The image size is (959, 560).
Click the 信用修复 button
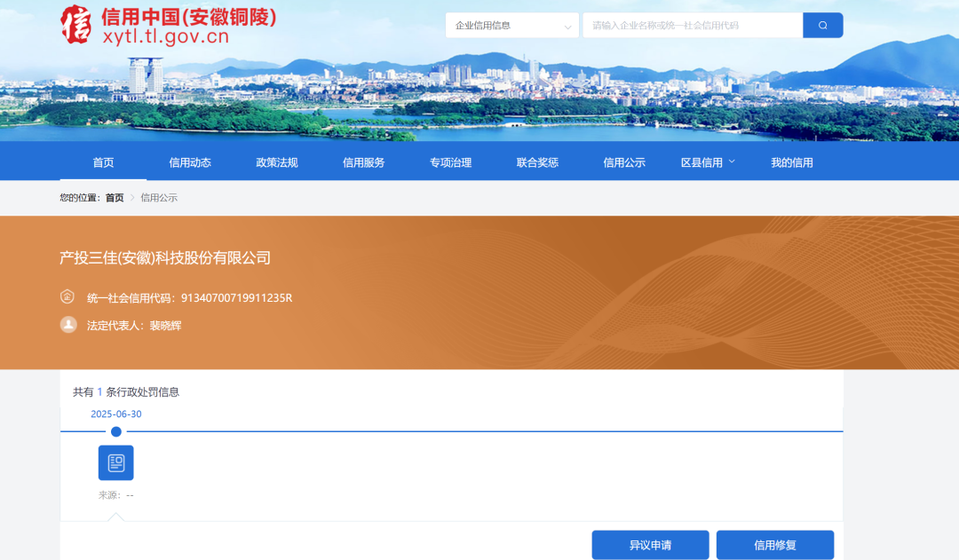click(x=775, y=545)
